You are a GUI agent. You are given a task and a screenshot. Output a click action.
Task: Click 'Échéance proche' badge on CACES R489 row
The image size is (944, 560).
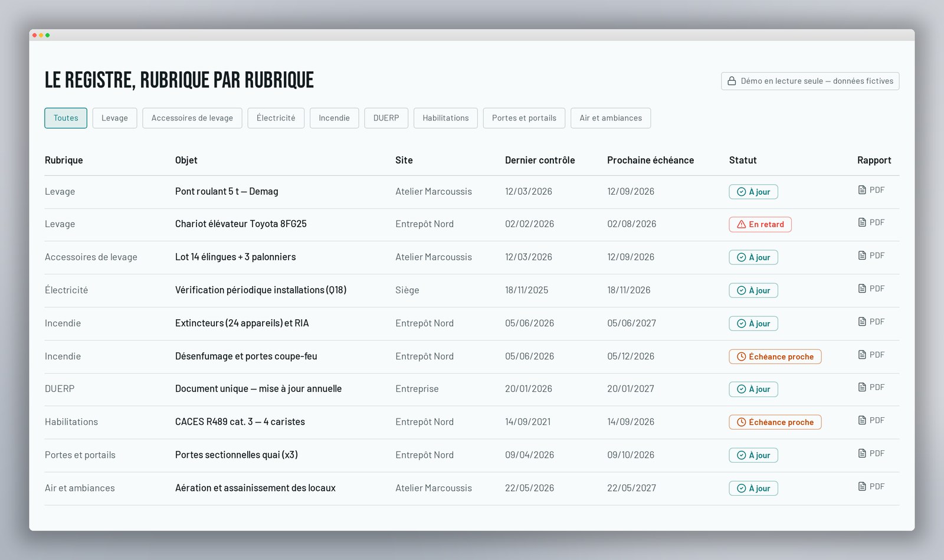pyautogui.click(x=775, y=422)
